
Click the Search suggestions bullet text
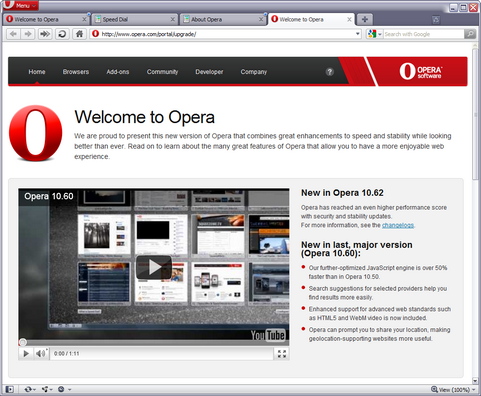[x=378, y=293]
